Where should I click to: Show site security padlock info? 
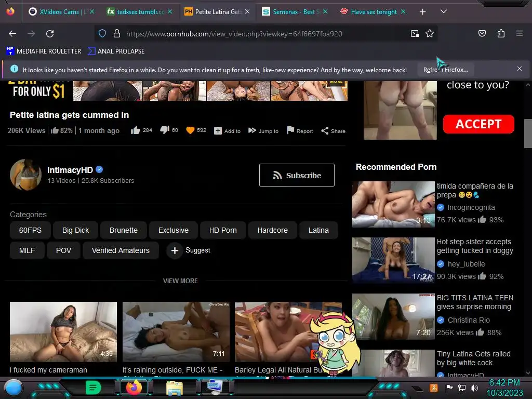(x=117, y=34)
